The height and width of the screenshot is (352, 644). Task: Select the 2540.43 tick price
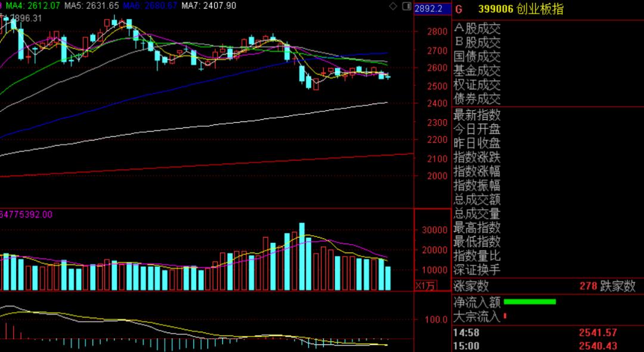[x=598, y=346]
